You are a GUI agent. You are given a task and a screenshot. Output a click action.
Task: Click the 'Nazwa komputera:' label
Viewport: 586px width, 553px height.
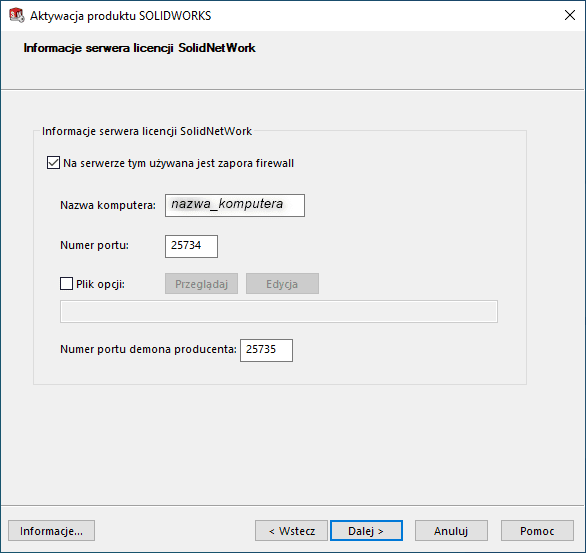[108, 205]
